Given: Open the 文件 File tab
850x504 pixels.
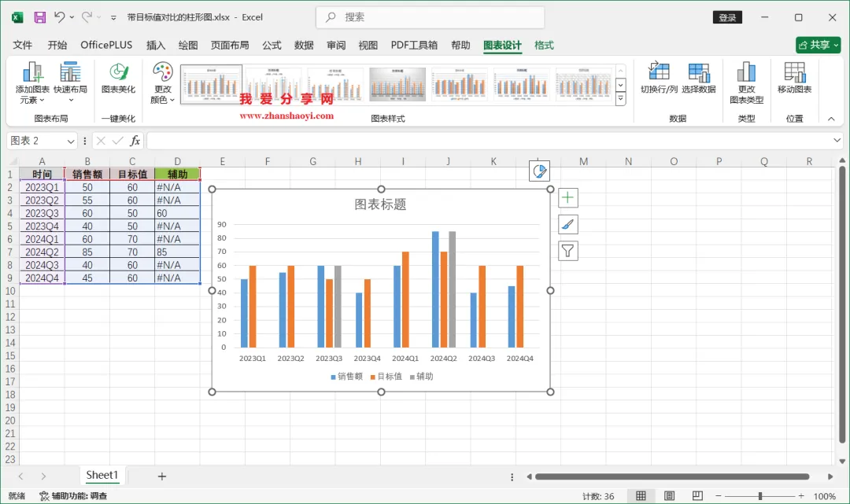Looking at the screenshot, I should coord(23,45).
